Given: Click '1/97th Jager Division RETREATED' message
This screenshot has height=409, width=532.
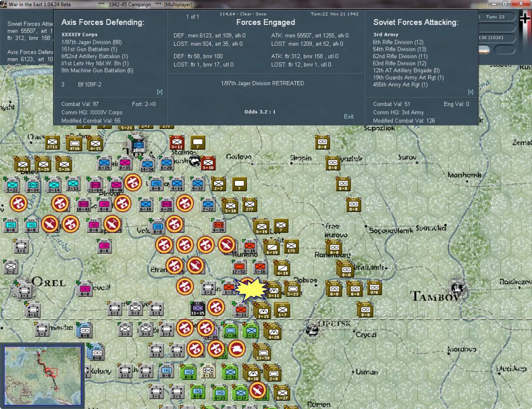Looking at the screenshot, I should (262, 84).
